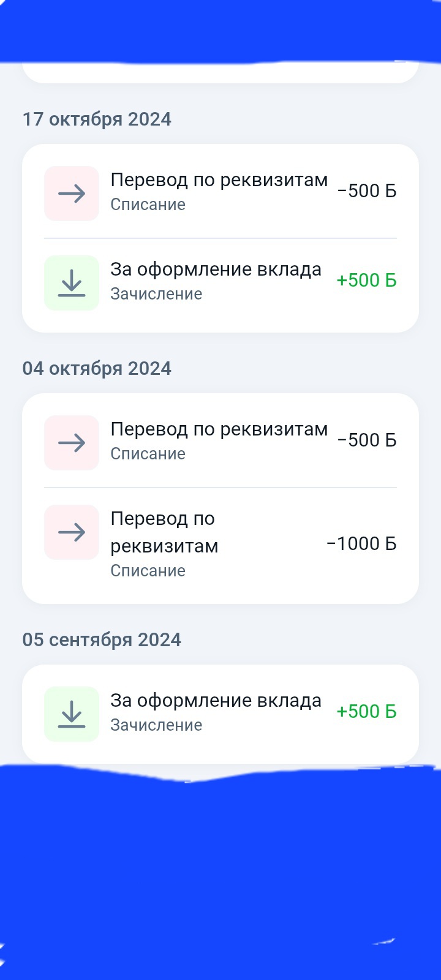Tap the "05 сентября 2024" date header
The image size is (441, 980).
click(x=102, y=640)
